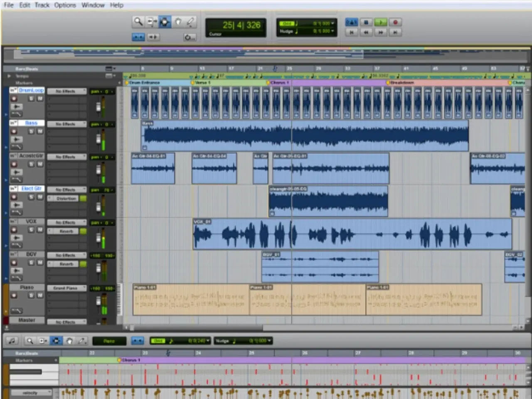Select the Pencil tool in MIDI editor toolbar
Viewport: 532px width, 399px height.
point(82,341)
